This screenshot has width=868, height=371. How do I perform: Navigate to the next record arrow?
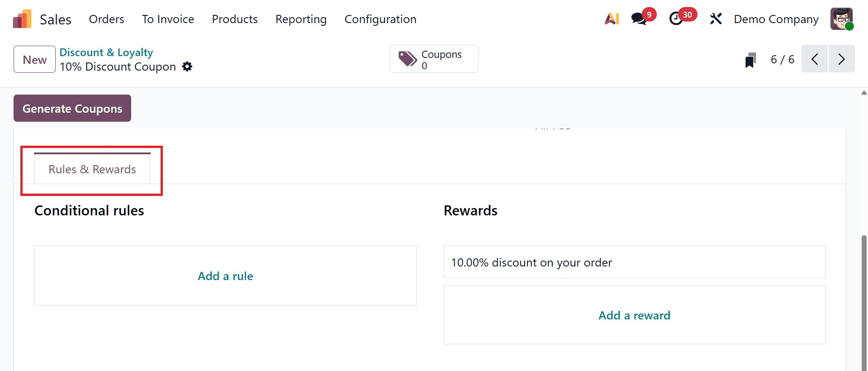(x=841, y=59)
